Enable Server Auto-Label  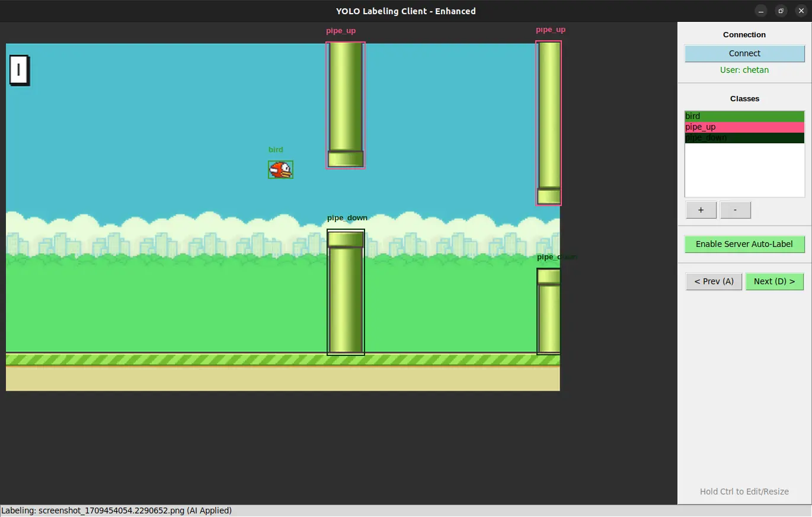(x=744, y=244)
